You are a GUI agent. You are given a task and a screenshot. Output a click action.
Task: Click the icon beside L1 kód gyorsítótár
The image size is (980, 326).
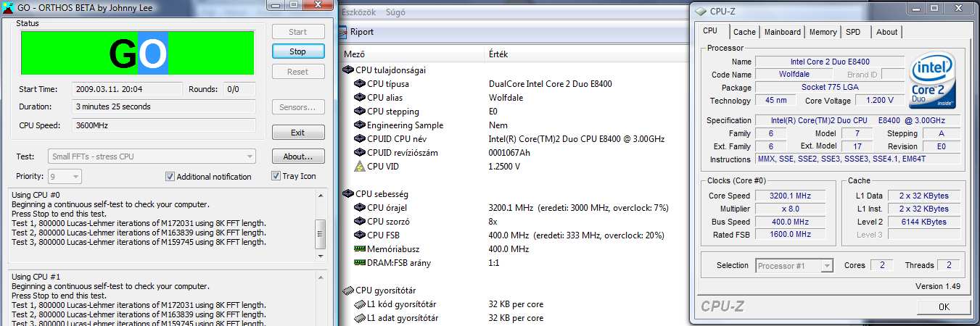click(360, 304)
